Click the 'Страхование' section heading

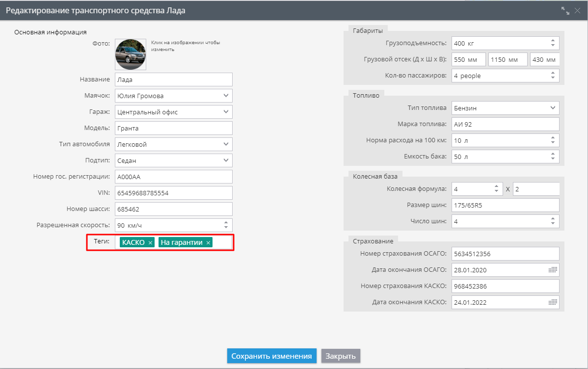373,241
